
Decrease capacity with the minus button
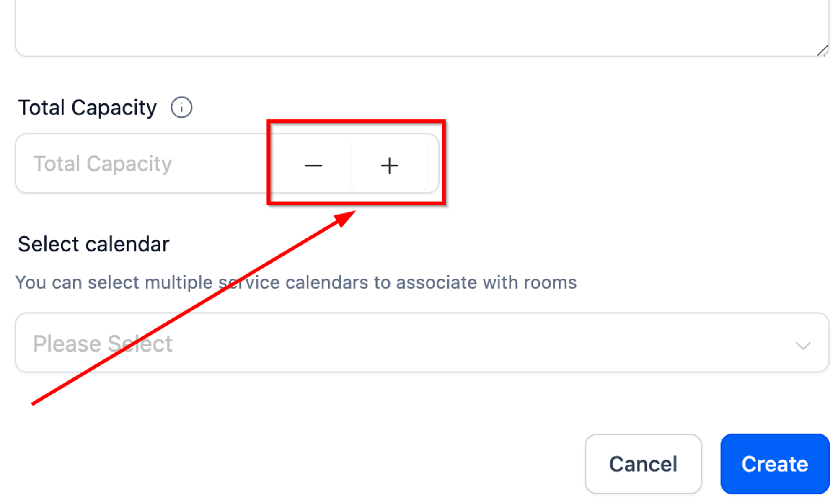[313, 165]
